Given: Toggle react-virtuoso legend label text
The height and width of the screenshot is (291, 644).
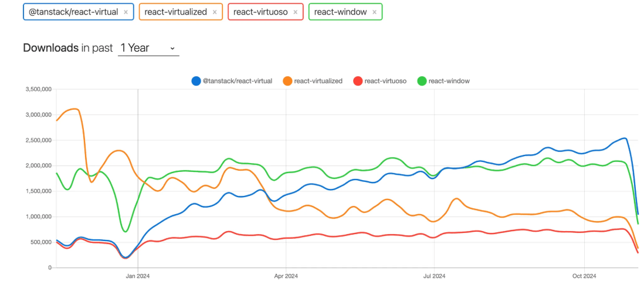Looking at the screenshot, I should [385, 81].
